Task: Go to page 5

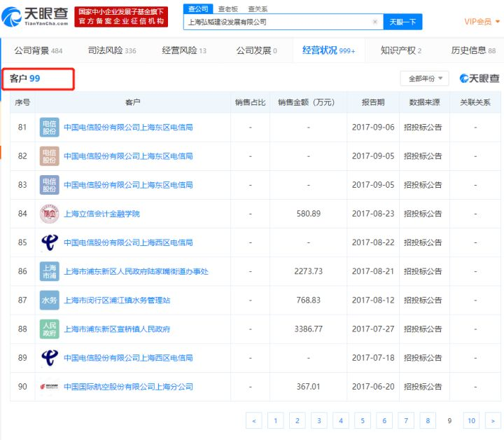Action: pos(363,420)
